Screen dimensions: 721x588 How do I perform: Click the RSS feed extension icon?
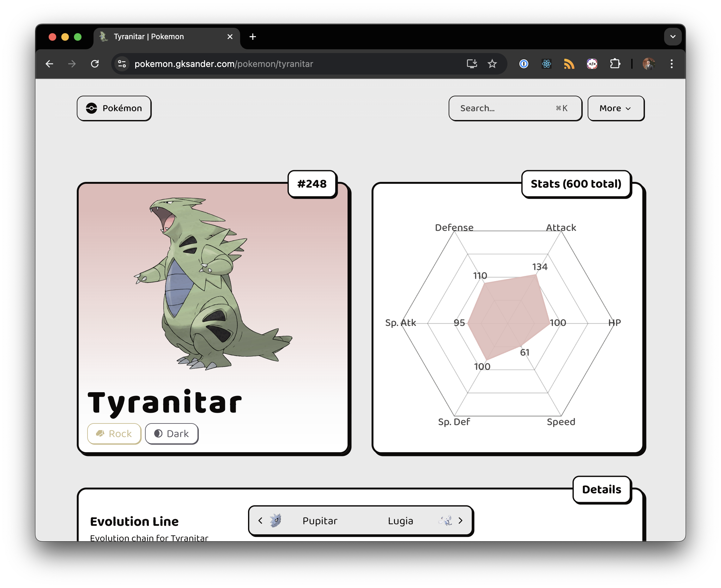[569, 64]
